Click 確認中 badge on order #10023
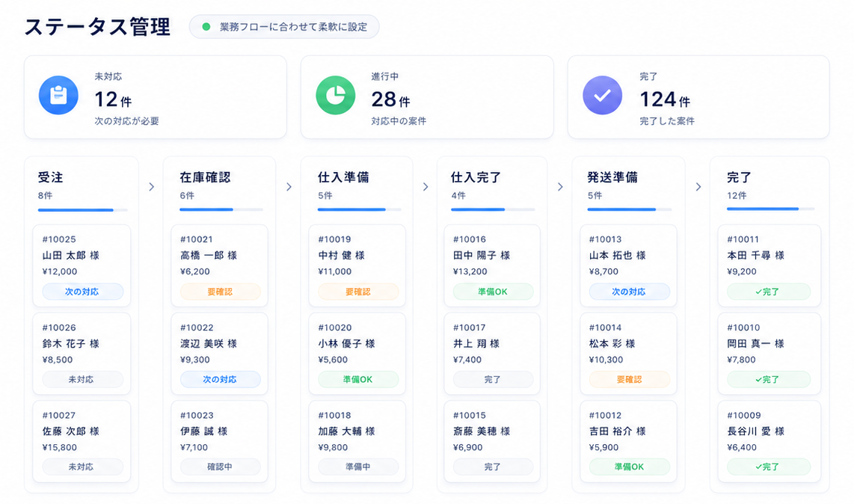Screen dimensions: 854x504 220,467
